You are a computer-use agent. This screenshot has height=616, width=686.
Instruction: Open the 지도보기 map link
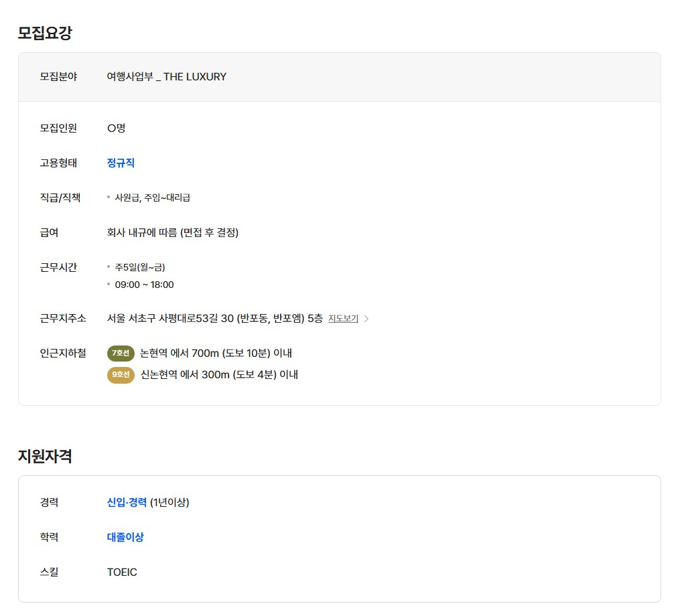point(343,319)
